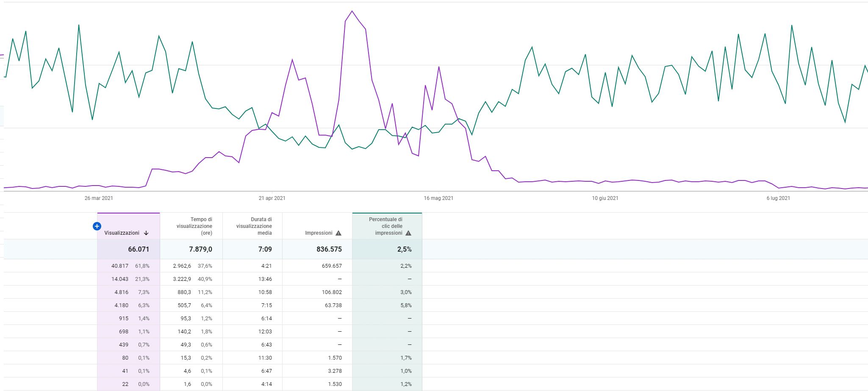Click the highest peak of the purple line
The image size is (868, 391).
tap(352, 11)
